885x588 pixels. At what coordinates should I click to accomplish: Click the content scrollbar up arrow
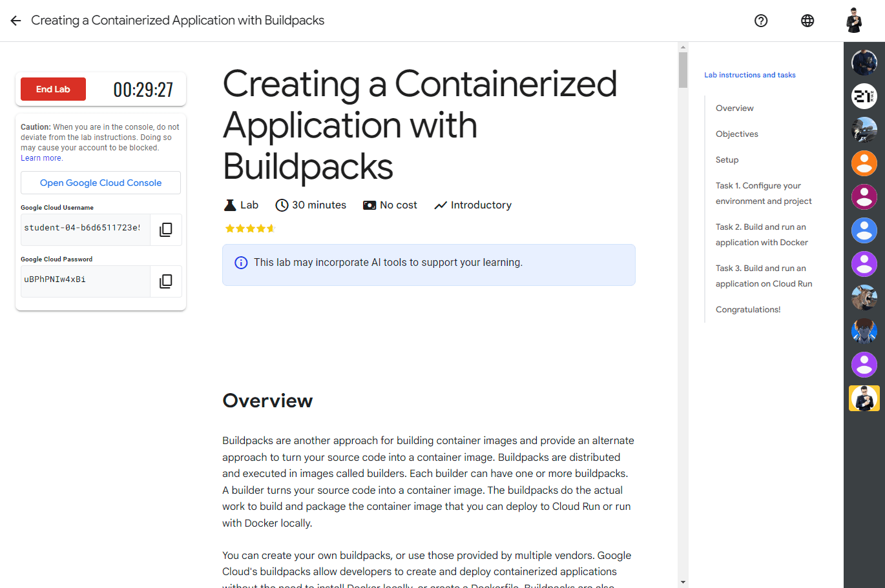(683, 47)
